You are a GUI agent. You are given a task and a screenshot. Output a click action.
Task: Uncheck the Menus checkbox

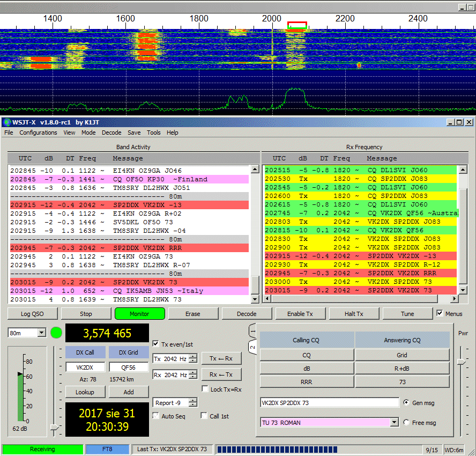440,313
